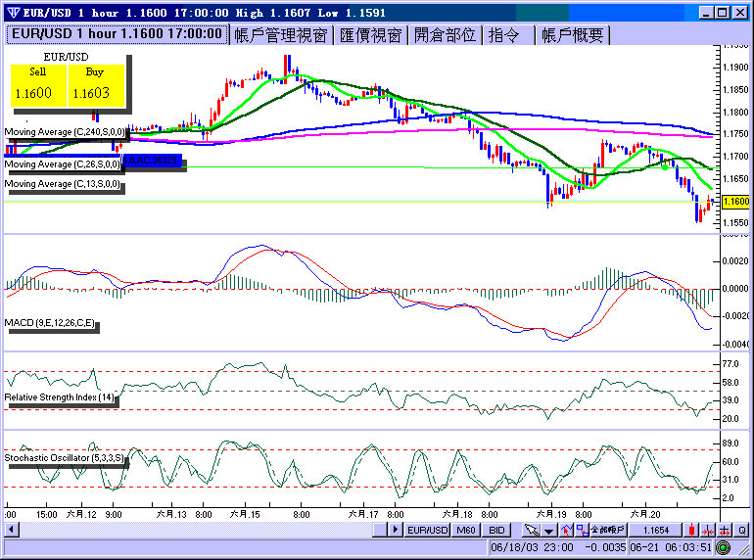Click Moving Average (C,13,S,0,0) label

62,184
